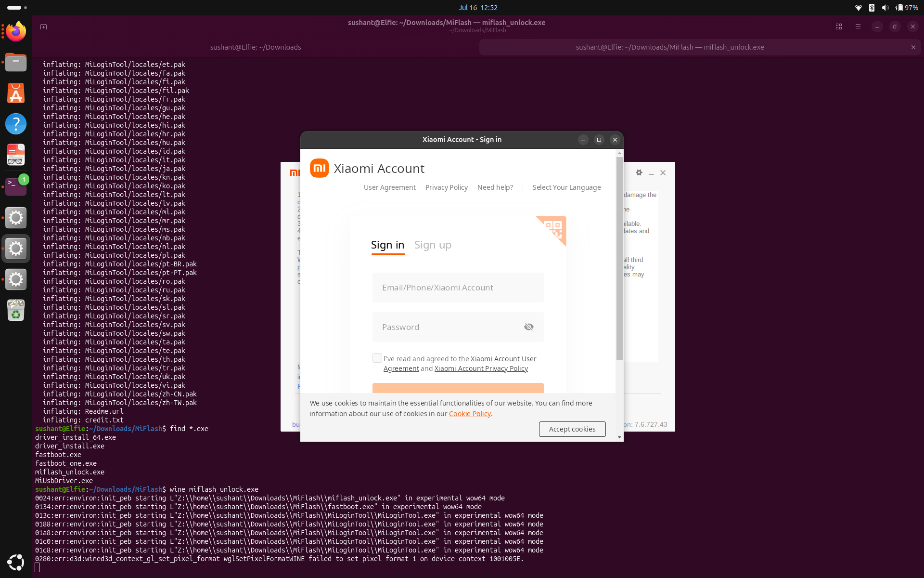Screen dimensions: 924x578
Task: Click the first Wine gear icon in dock
Action: click(16, 218)
